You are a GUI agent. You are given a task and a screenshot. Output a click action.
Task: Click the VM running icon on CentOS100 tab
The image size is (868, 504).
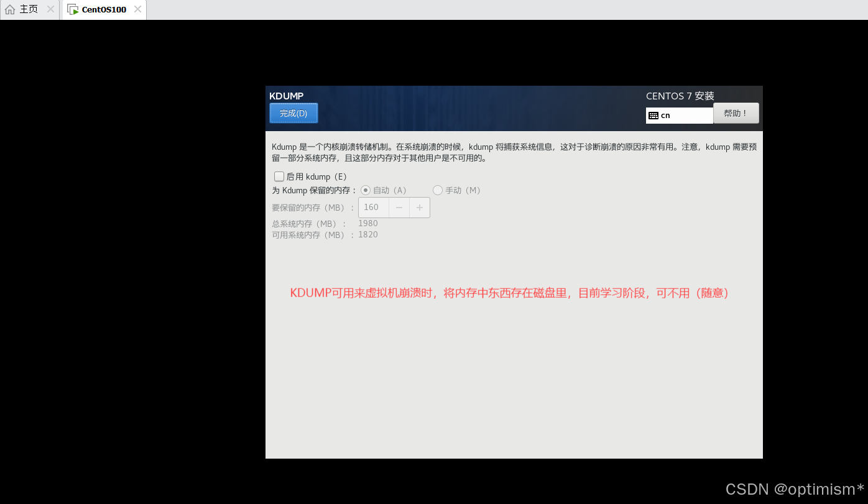[73, 10]
